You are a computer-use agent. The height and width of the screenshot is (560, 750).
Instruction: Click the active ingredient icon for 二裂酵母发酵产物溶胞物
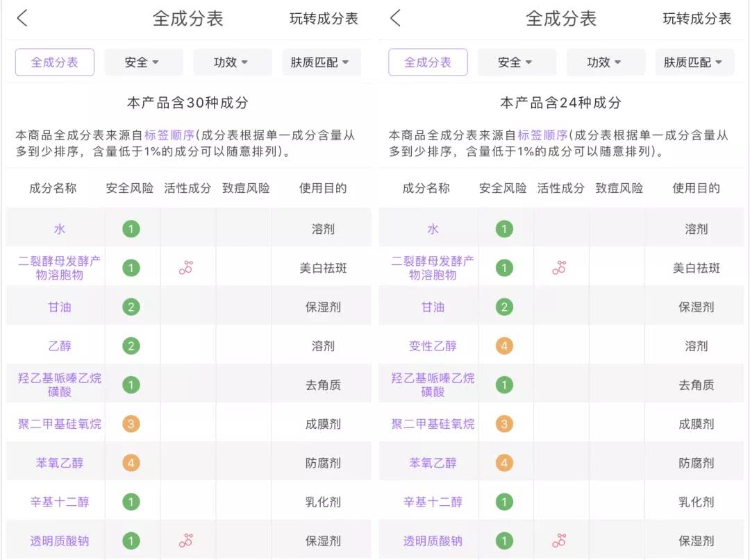(187, 268)
